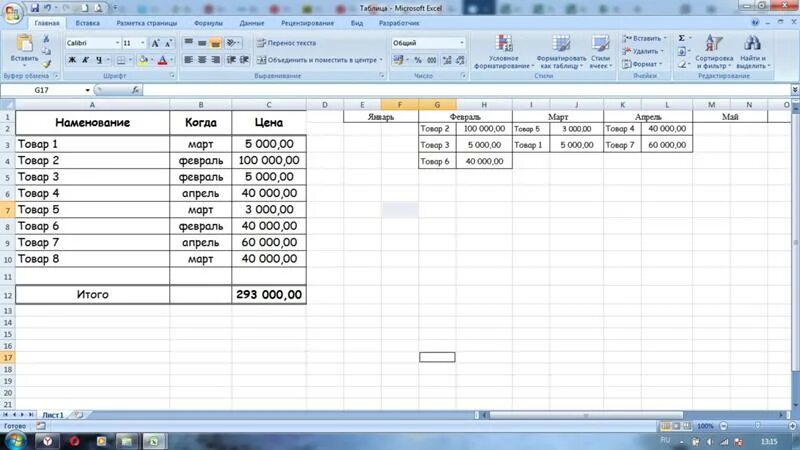Click Формат cells button
This screenshot has width=800, height=450.
(x=642, y=64)
